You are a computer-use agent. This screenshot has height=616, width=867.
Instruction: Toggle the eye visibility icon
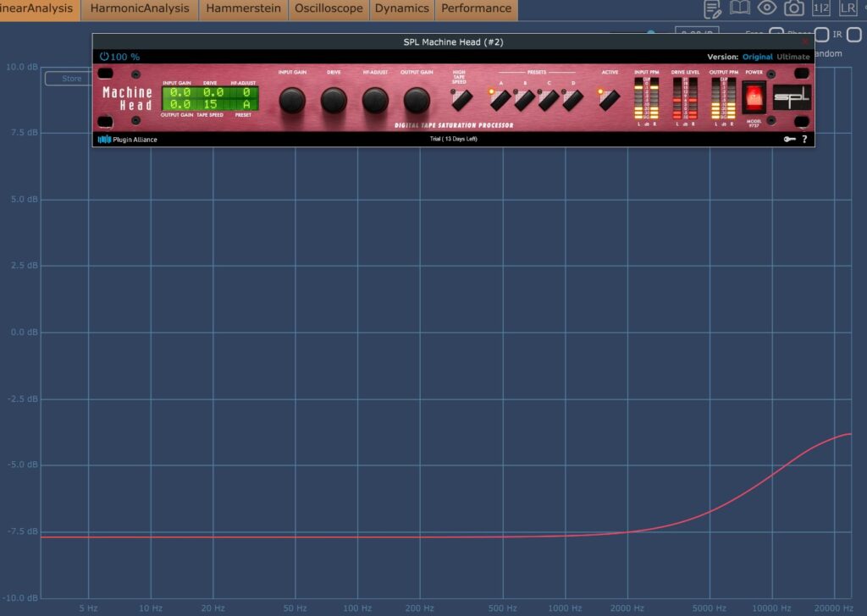(x=767, y=8)
